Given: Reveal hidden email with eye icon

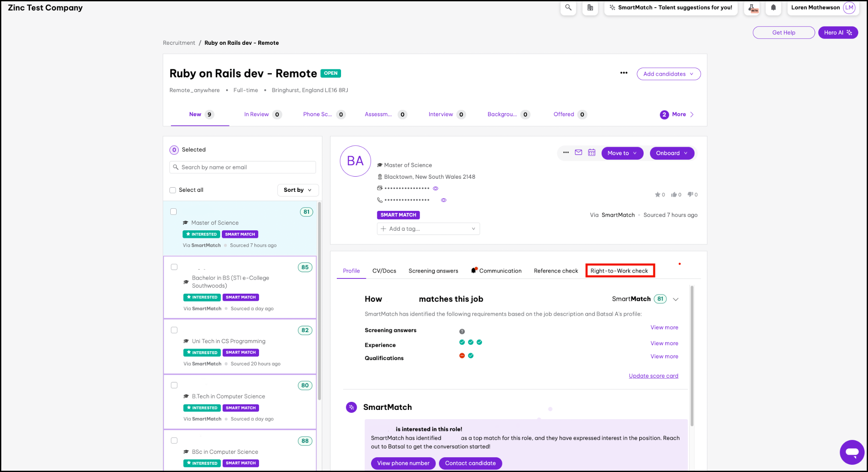Looking at the screenshot, I should [x=435, y=188].
